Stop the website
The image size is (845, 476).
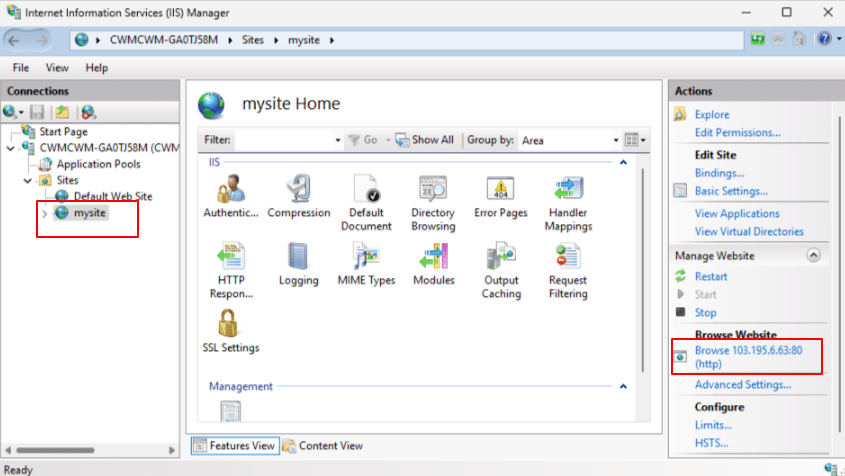[705, 313]
